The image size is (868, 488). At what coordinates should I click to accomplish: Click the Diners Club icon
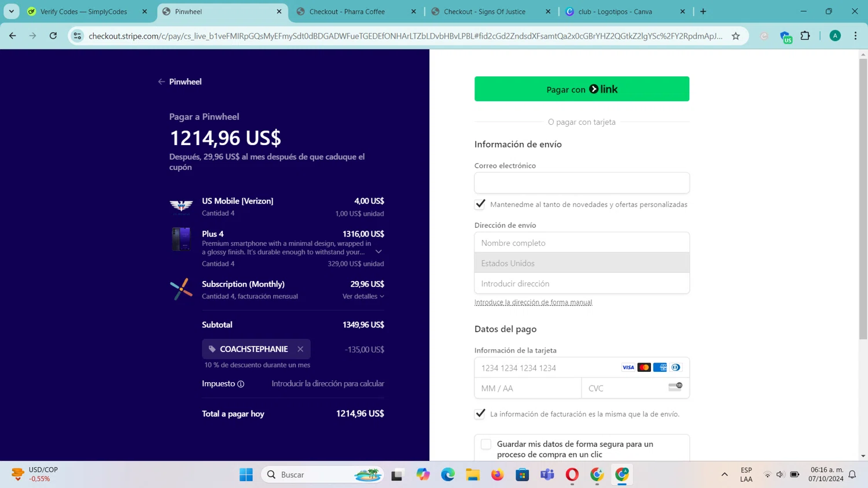click(x=675, y=367)
